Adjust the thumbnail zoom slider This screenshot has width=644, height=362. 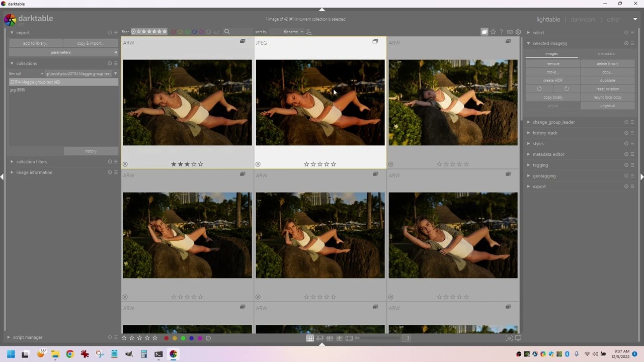[377, 338]
